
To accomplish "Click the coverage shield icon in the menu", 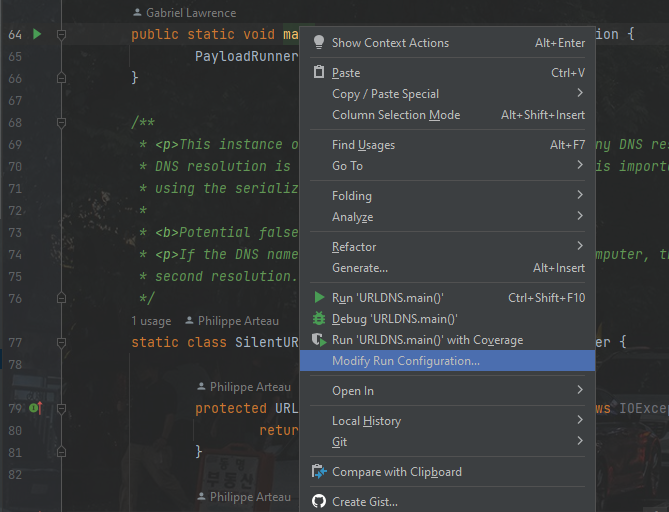I will (319, 340).
